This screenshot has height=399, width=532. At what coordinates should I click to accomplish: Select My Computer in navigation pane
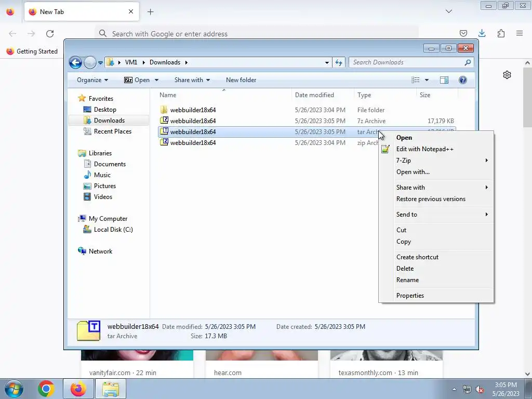(x=108, y=219)
